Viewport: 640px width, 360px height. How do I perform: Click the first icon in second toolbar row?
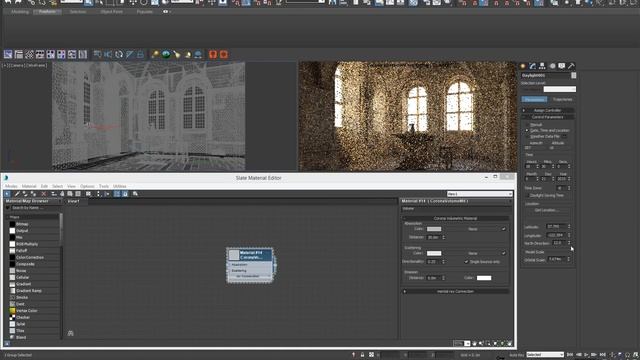click(8, 54)
